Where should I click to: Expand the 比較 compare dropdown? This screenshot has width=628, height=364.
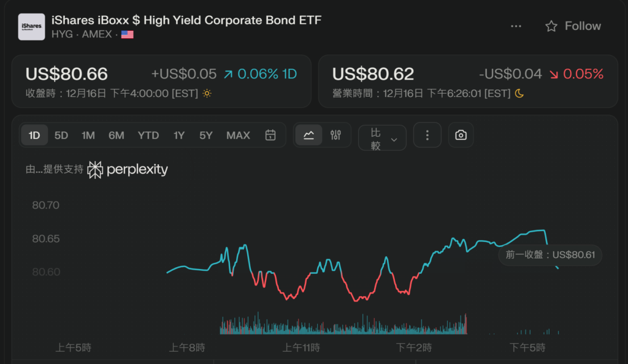coord(382,138)
